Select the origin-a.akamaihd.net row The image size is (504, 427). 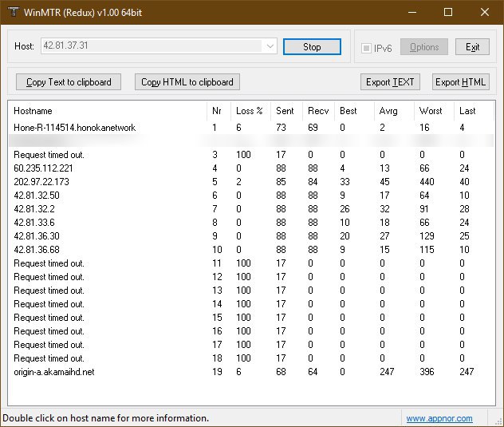[53, 372]
